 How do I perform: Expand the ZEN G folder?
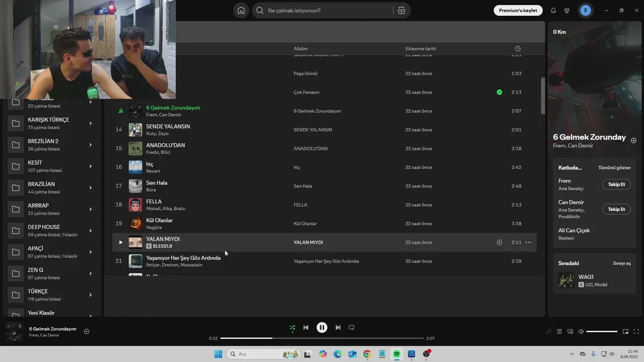91,274
